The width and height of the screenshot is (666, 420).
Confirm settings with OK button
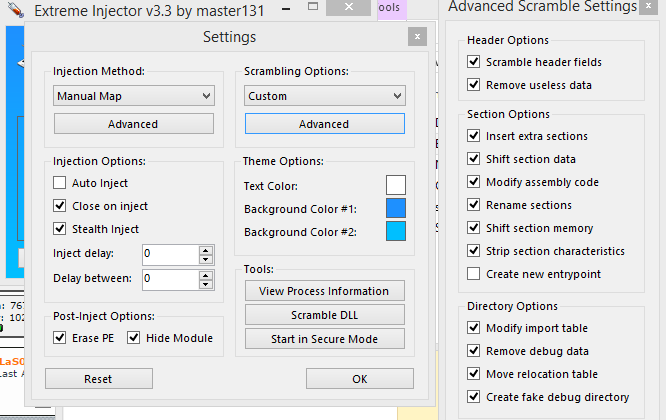pyautogui.click(x=360, y=379)
